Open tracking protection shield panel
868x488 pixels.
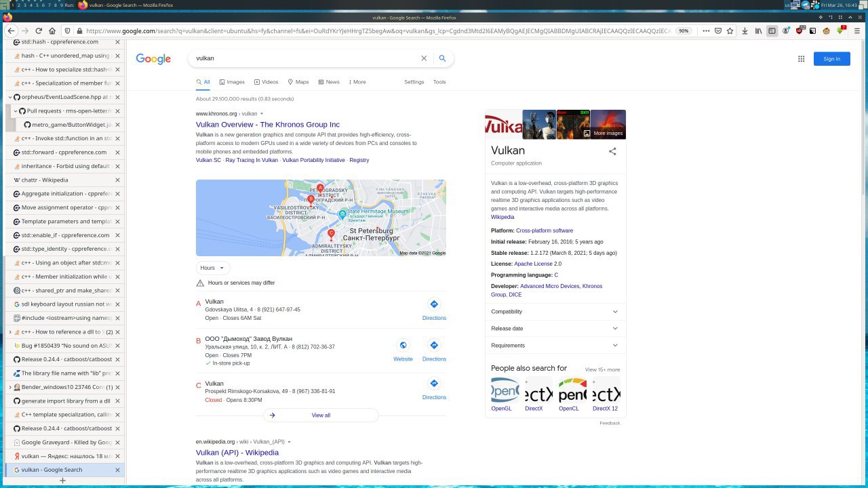click(67, 30)
